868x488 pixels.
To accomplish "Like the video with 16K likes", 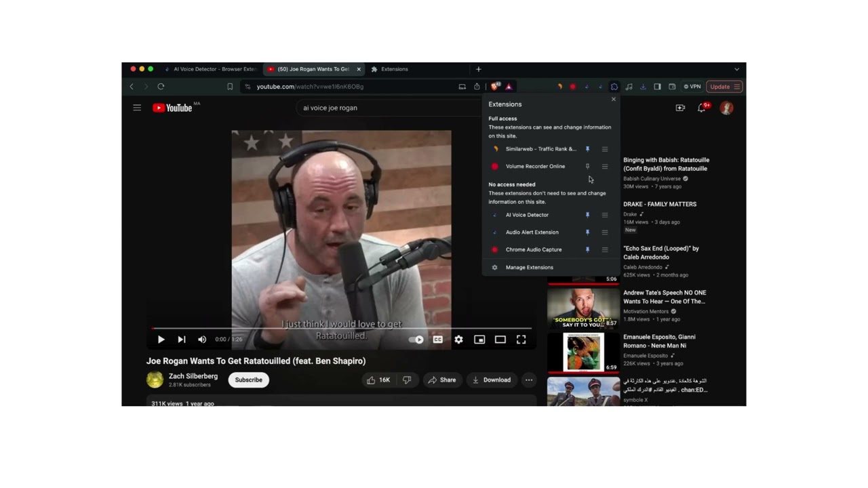I will point(378,380).
